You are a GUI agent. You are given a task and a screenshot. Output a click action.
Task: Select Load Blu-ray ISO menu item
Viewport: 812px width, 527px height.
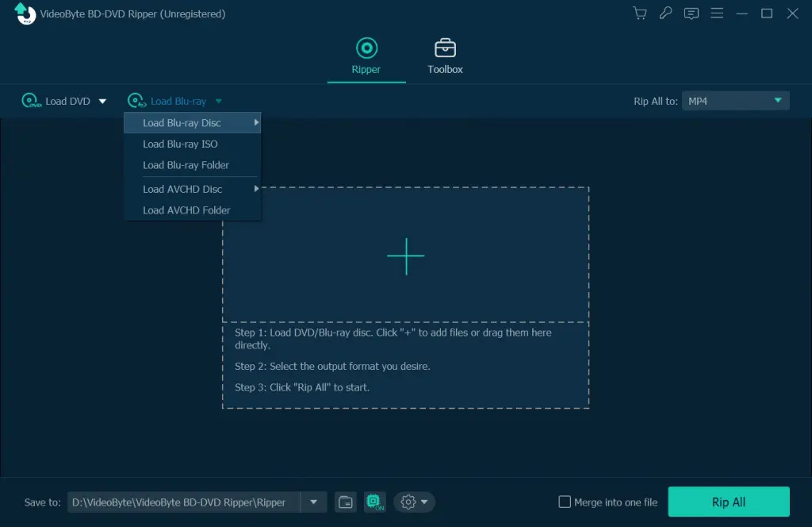[180, 144]
